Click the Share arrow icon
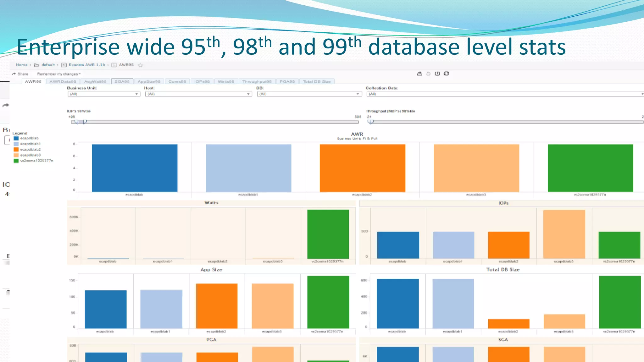The width and height of the screenshot is (644, 362). 14,74
